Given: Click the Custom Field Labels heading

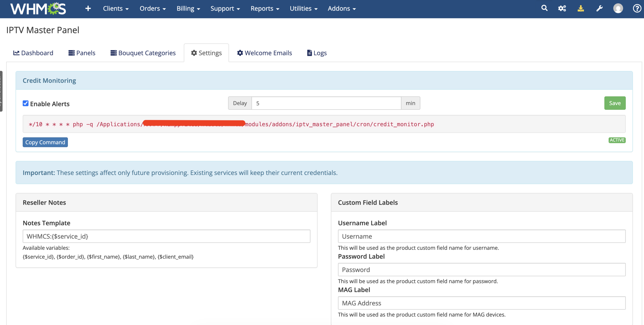Looking at the screenshot, I should (368, 202).
